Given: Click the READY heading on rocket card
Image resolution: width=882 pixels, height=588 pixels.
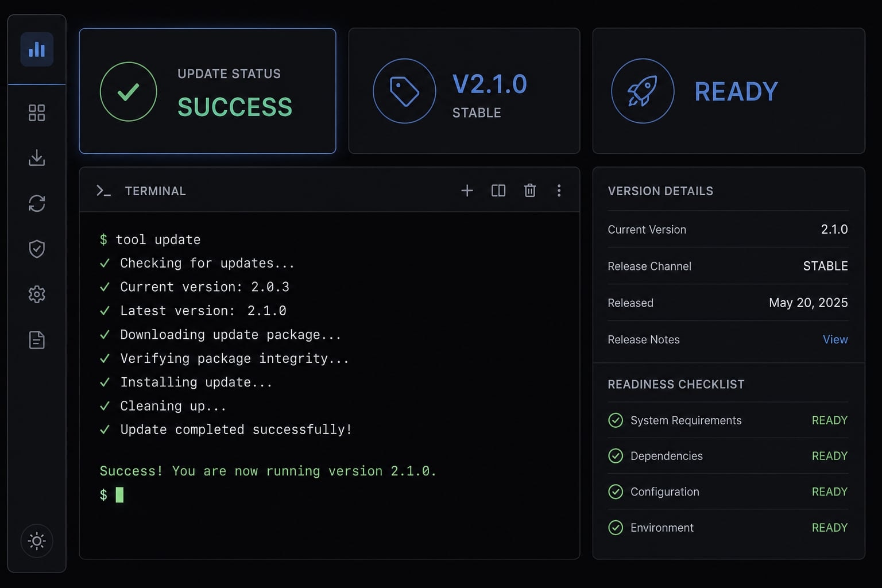Looking at the screenshot, I should pyautogui.click(x=736, y=91).
